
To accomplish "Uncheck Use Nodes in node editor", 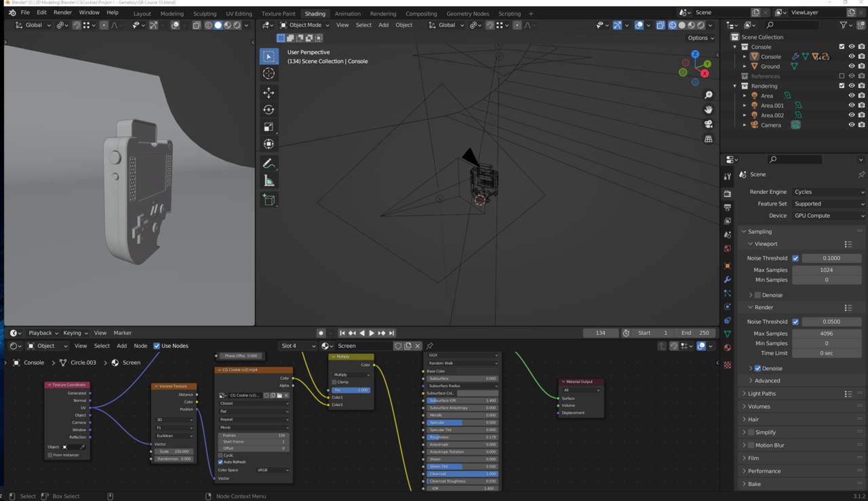I will point(157,346).
